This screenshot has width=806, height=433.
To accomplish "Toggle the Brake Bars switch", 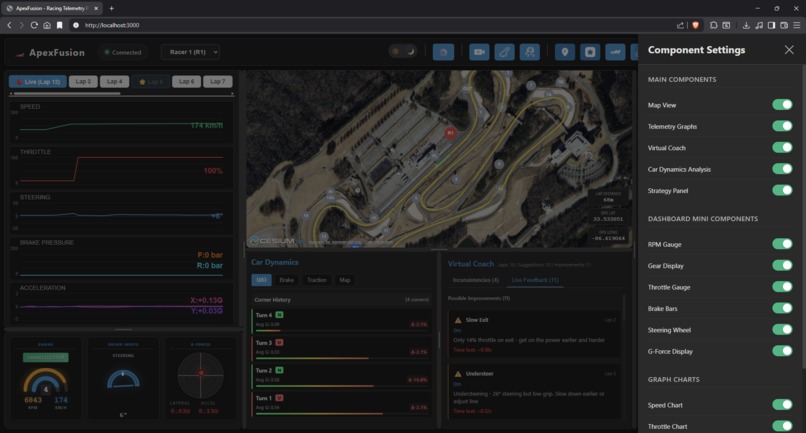I will click(x=782, y=309).
